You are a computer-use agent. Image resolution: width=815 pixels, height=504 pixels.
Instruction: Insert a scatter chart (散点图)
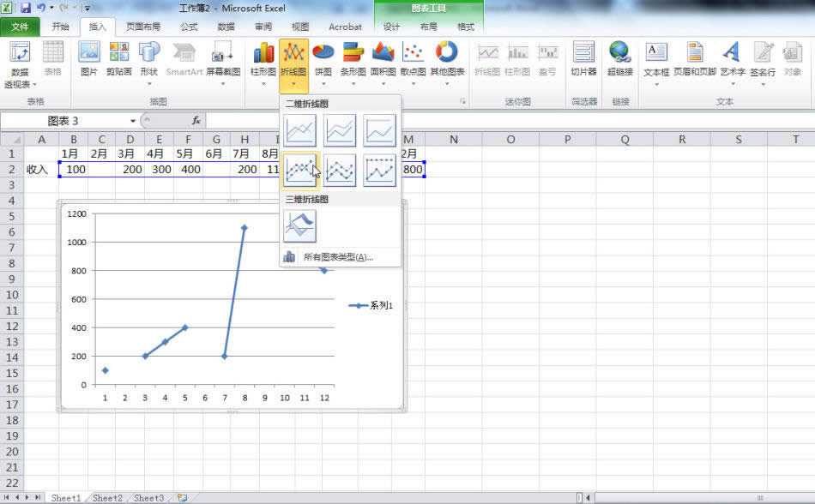414,60
